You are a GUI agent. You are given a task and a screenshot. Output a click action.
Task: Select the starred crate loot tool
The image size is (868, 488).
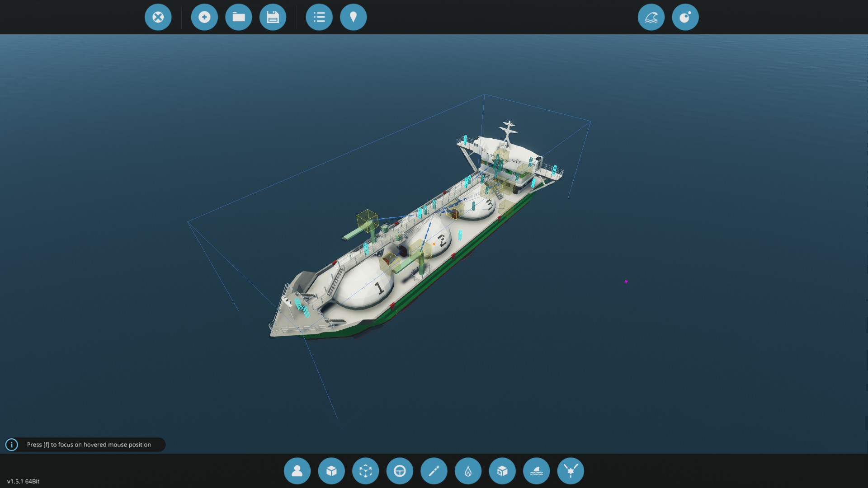click(x=502, y=471)
